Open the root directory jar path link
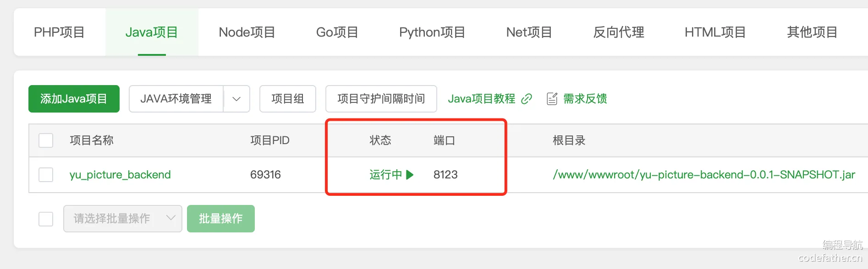868x269 pixels. pos(703,175)
